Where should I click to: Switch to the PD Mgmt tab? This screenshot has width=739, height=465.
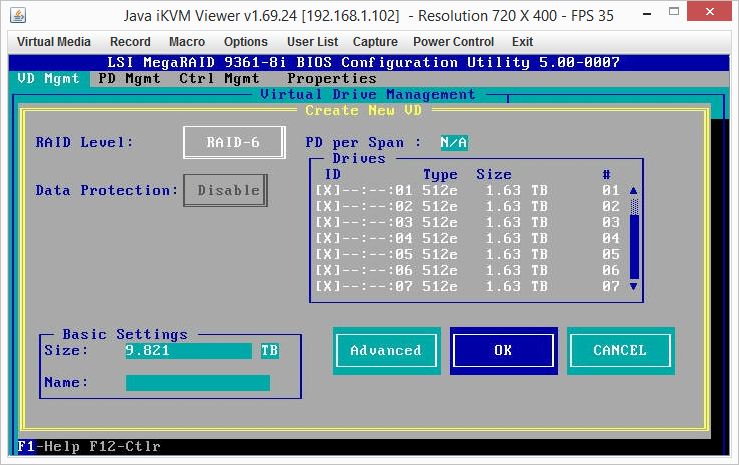point(129,78)
